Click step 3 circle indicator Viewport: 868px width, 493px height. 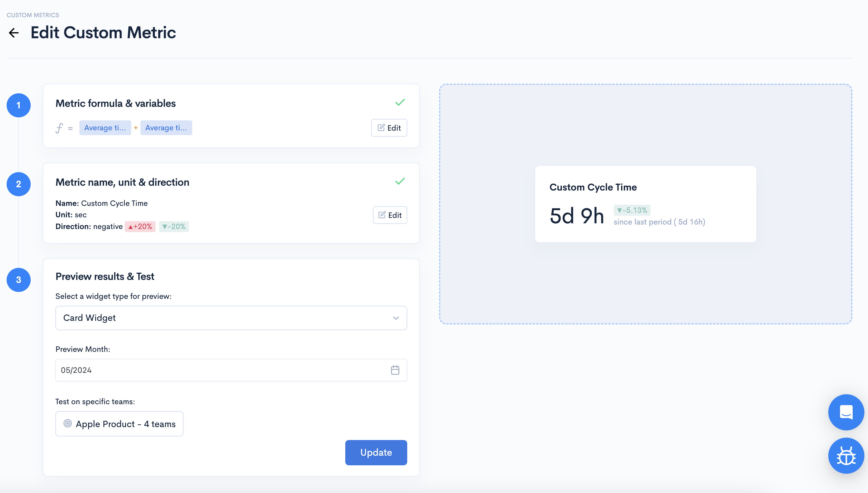click(19, 280)
